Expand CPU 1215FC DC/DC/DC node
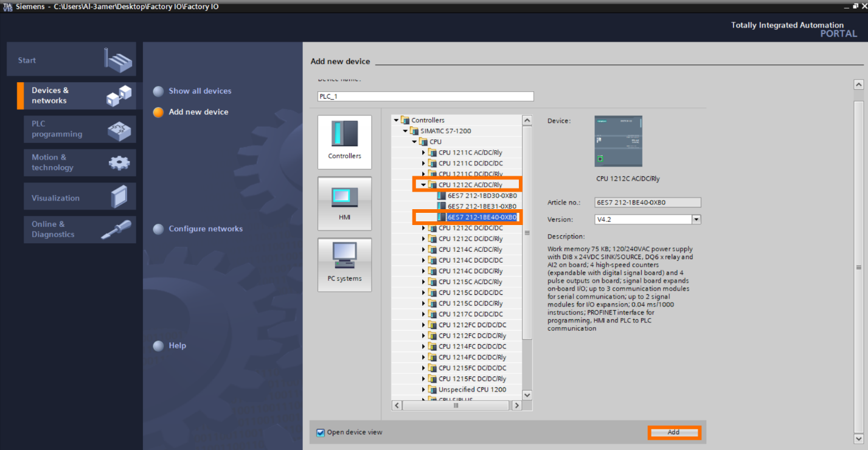This screenshot has height=450, width=868. click(424, 368)
